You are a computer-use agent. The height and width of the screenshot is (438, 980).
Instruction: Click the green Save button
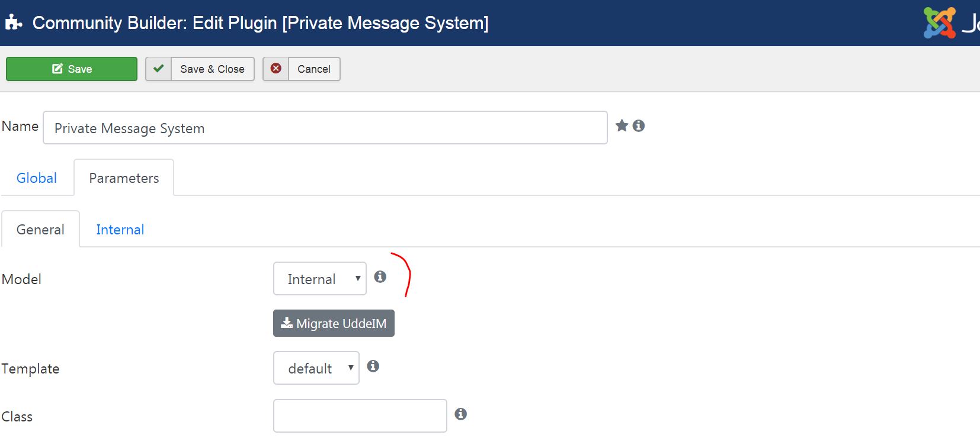tap(72, 69)
